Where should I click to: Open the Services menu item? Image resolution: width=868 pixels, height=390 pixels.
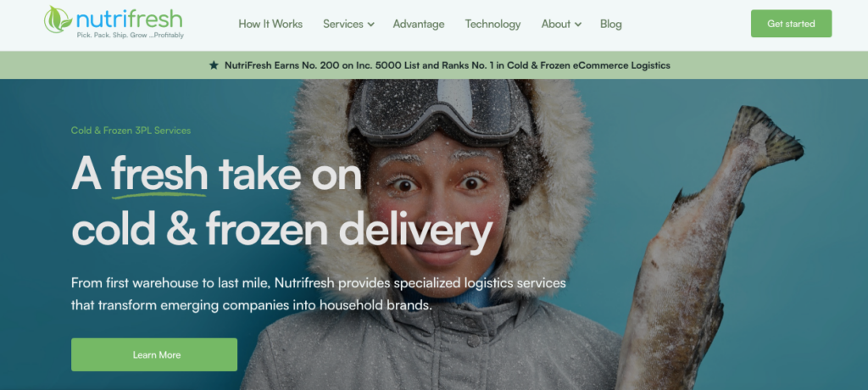click(343, 24)
